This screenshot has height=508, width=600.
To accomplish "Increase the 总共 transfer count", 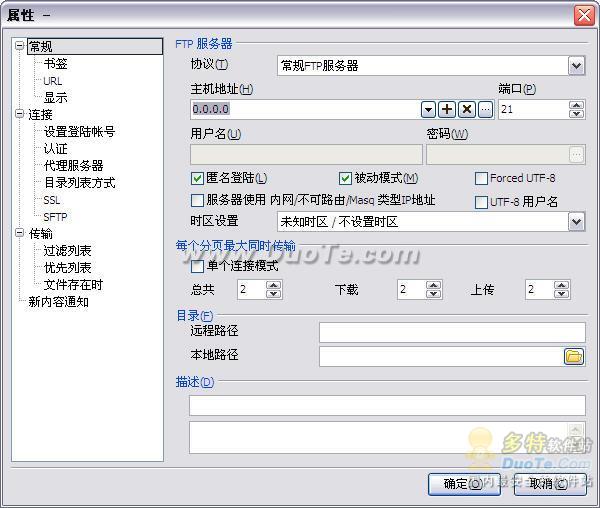I will tap(273, 285).
